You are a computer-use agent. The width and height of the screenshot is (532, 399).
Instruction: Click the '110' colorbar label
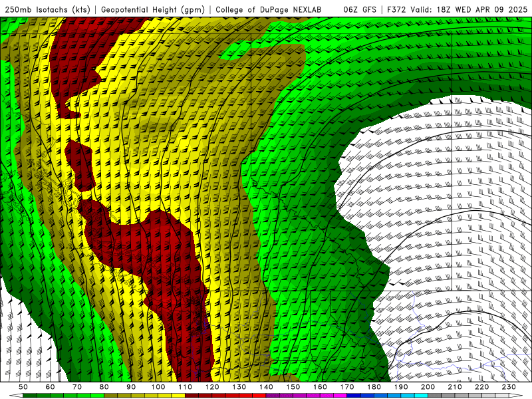(x=186, y=387)
